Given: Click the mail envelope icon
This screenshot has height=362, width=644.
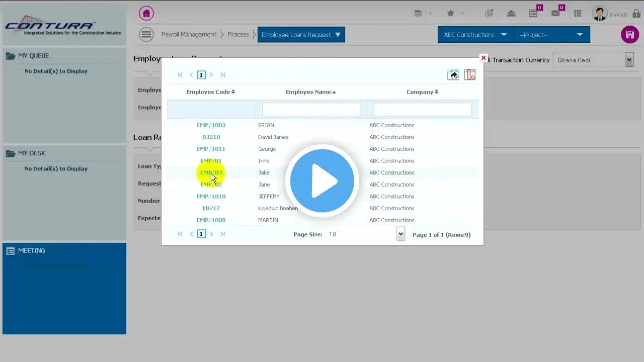Looking at the screenshot, I should tap(555, 14).
